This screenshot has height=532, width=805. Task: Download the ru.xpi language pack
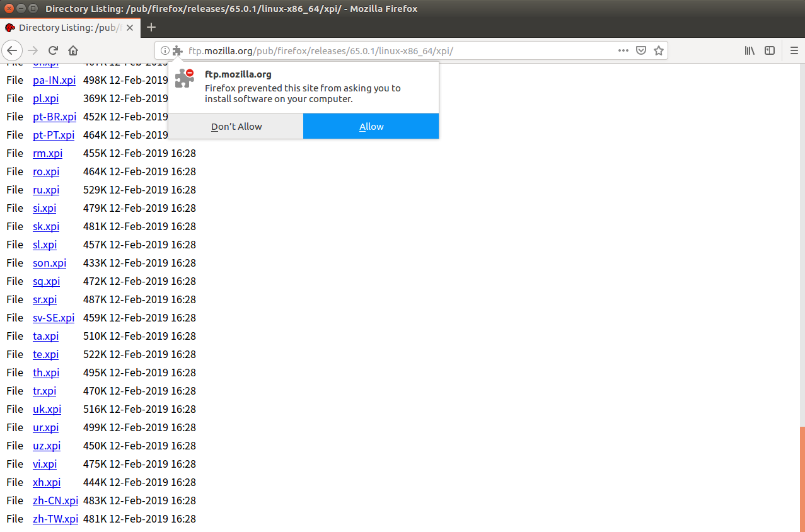pos(46,190)
